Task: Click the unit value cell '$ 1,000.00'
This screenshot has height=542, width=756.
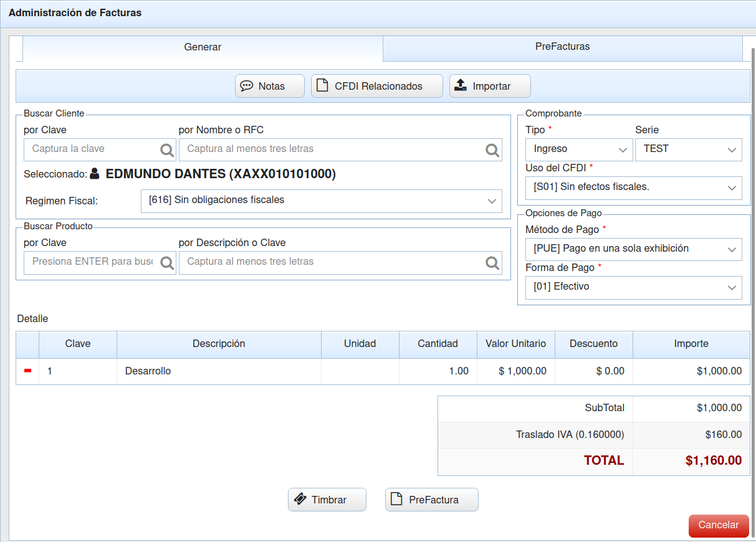Action: point(516,371)
